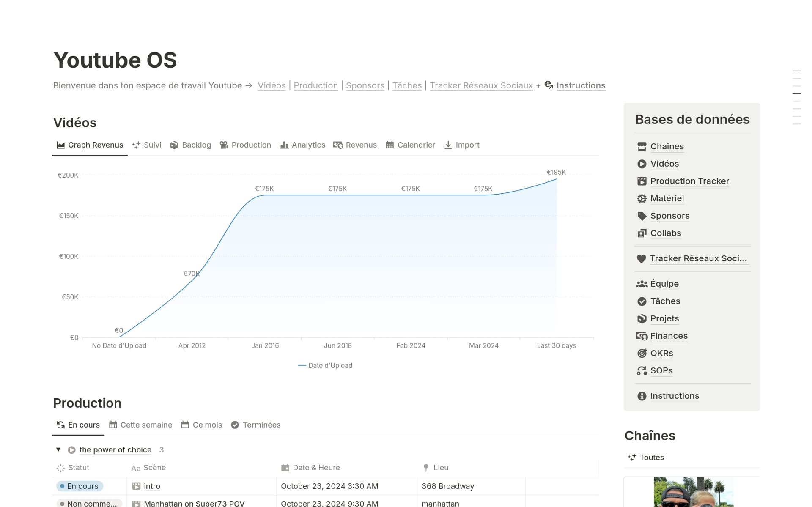Click the heart icon beside Tracker Réseaux

pos(641,258)
